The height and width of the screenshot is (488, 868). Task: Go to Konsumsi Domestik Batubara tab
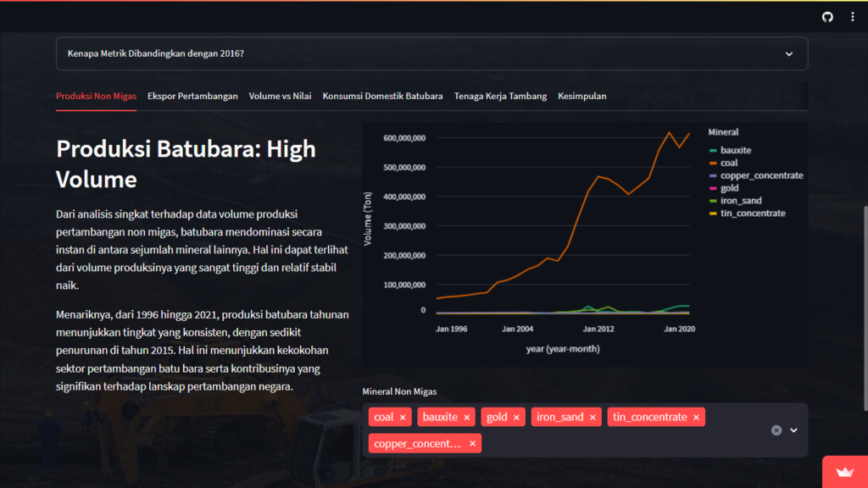click(382, 97)
